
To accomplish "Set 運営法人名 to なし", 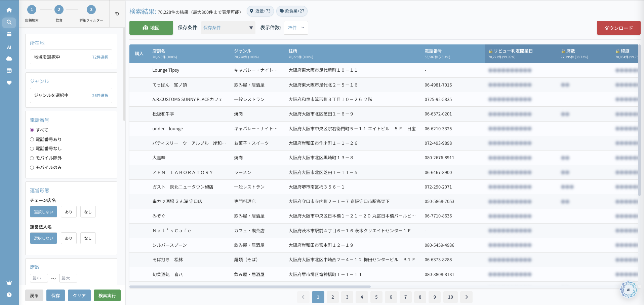I will [88, 238].
